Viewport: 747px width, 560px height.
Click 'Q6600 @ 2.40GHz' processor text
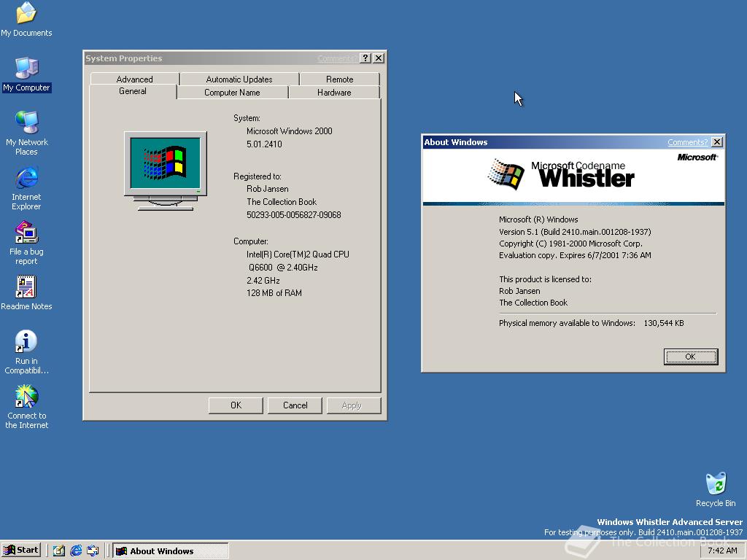pos(283,267)
